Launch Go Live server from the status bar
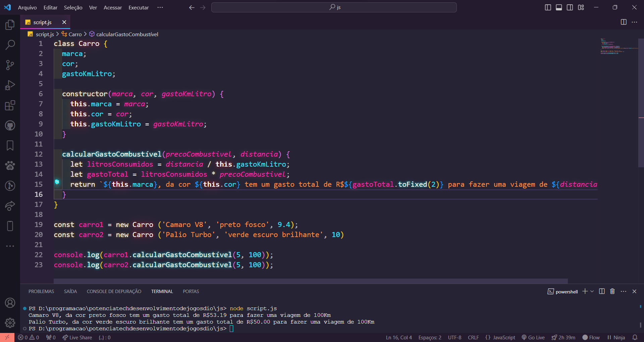The width and height of the screenshot is (644, 342). pyautogui.click(x=533, y=337)
